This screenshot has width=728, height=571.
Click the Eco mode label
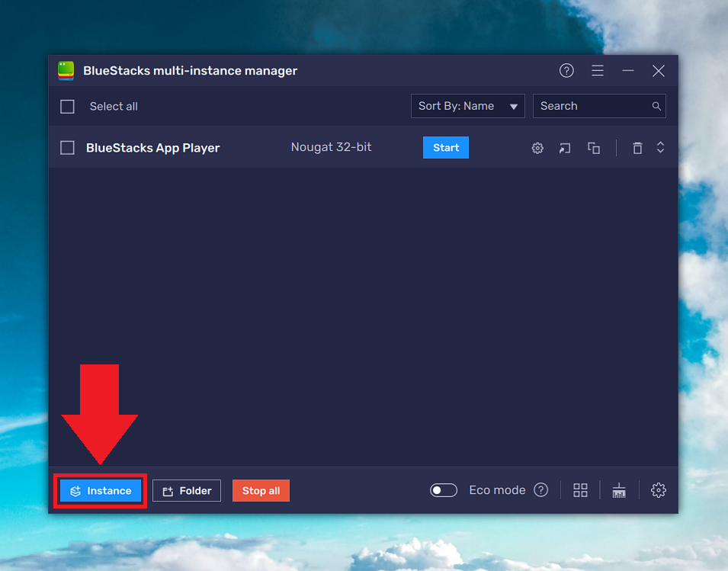click(x=497, y=490)
